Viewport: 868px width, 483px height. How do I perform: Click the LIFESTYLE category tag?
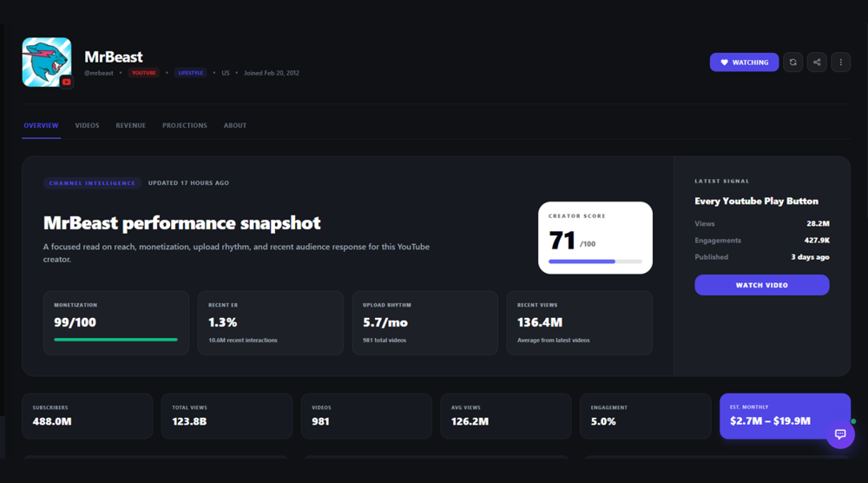click(190, 73)
